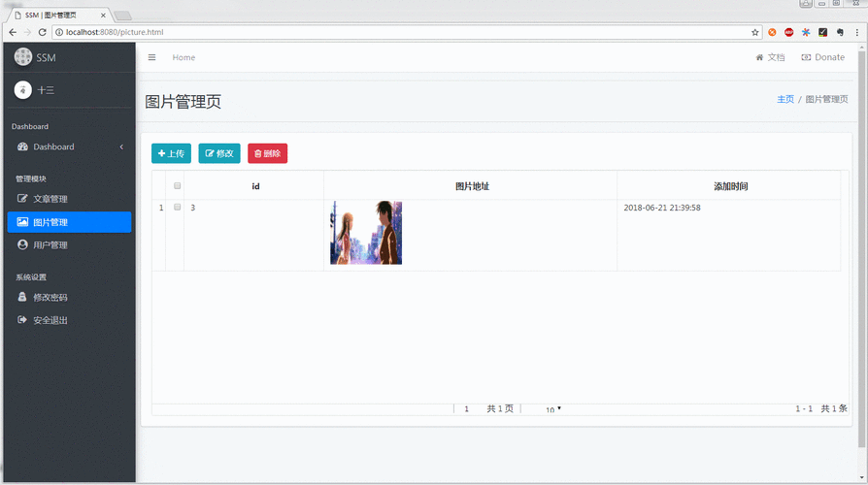Click the 上传 upload button
868x485 pixels.
tap(171, 153)
